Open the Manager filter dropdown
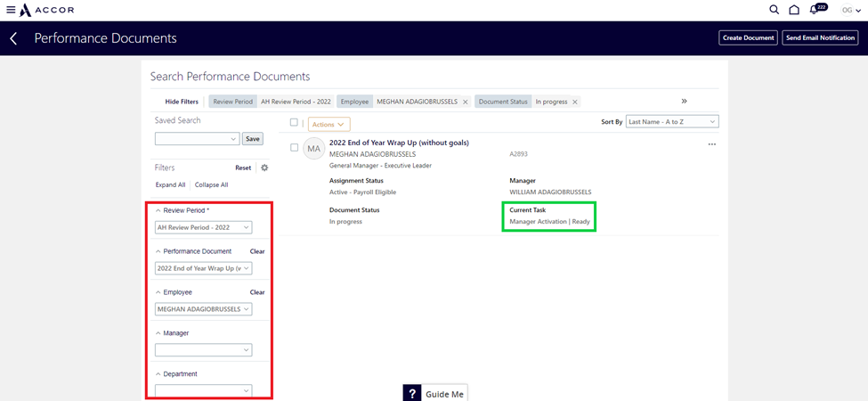868x401 pixels. [204, 350]
